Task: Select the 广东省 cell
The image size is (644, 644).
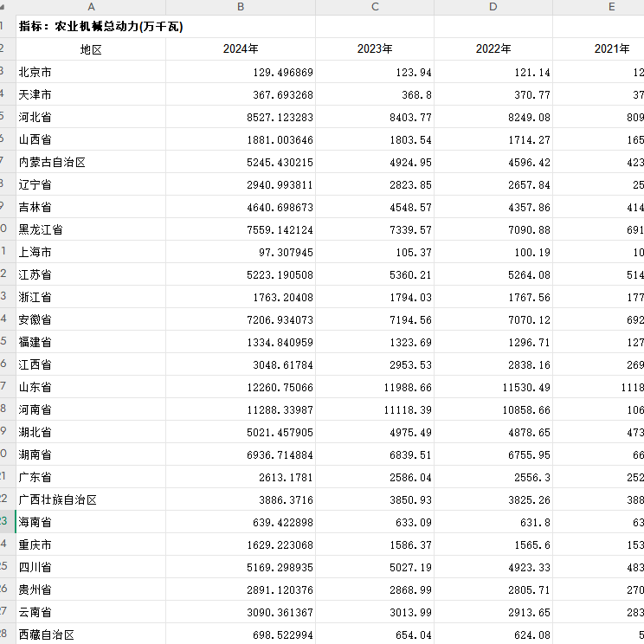Action: click(91, 477)
